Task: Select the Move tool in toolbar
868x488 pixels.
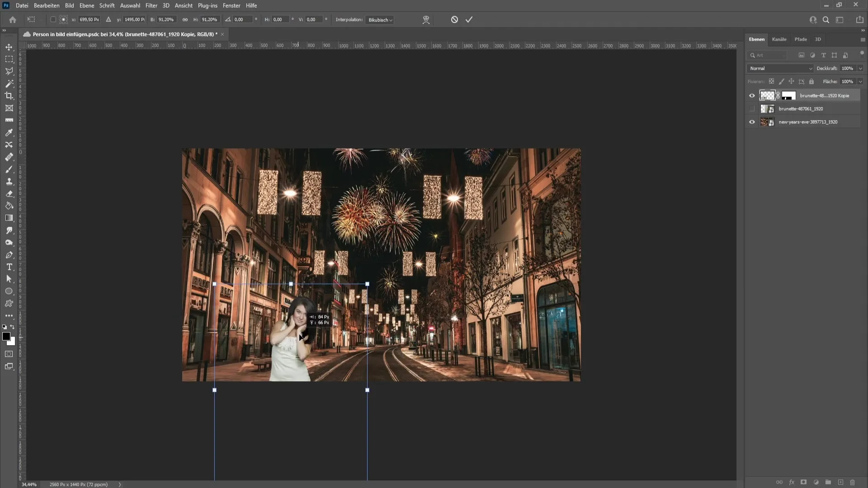Action: click(9, 47)
